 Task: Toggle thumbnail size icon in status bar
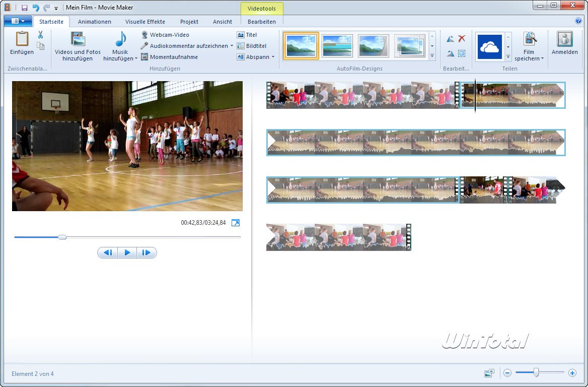coord(489,373)
